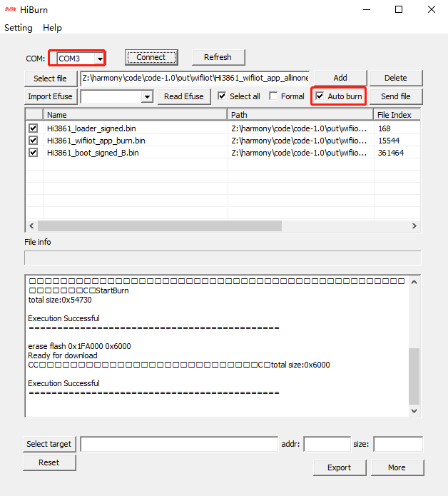Uncheck the Hi3861_loader_signed.bin row checkbox

[34, 128]
